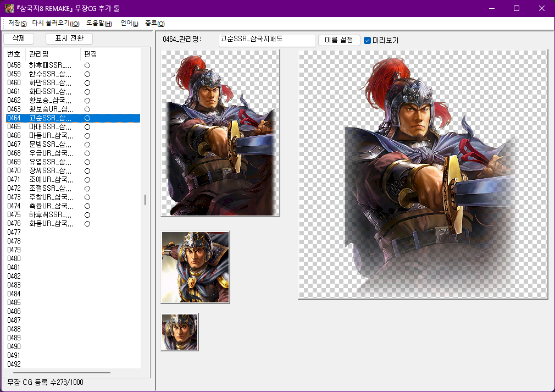Select row 0463 황보숭UR
This screenshot has height=392, width=555.
(73, 109)
